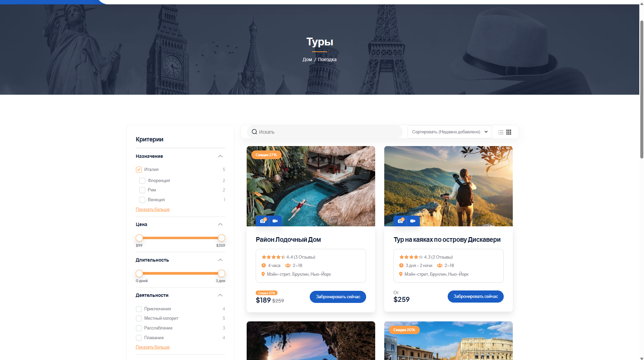Click the maximum price slider handle at $359
The image size is (644, 360).
[x=221, y=238]
